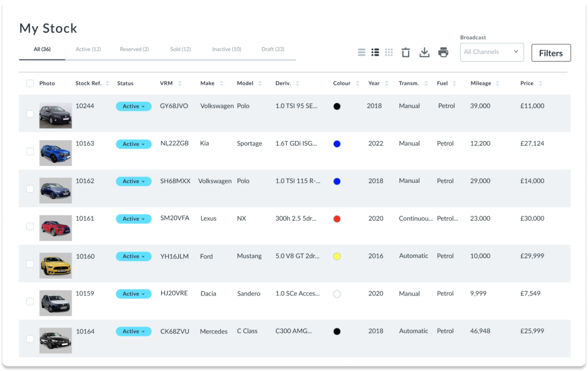
Task: Open the yellow Ford Mustang photo thumbnail
Action: pos(56,265)
